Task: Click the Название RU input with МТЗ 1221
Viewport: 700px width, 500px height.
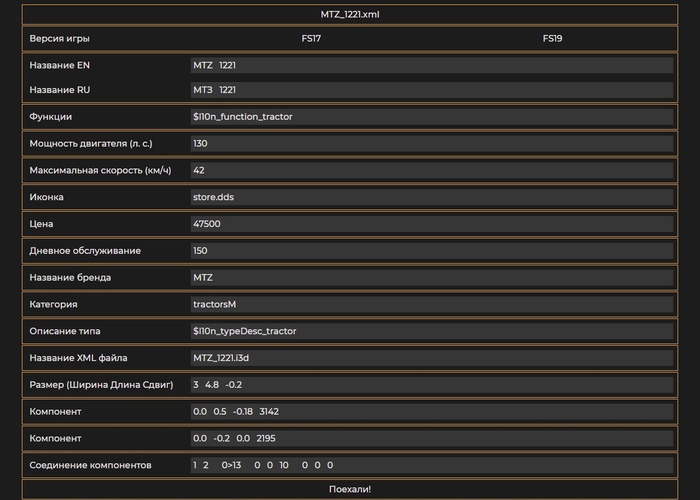Action: click(432, 90)
